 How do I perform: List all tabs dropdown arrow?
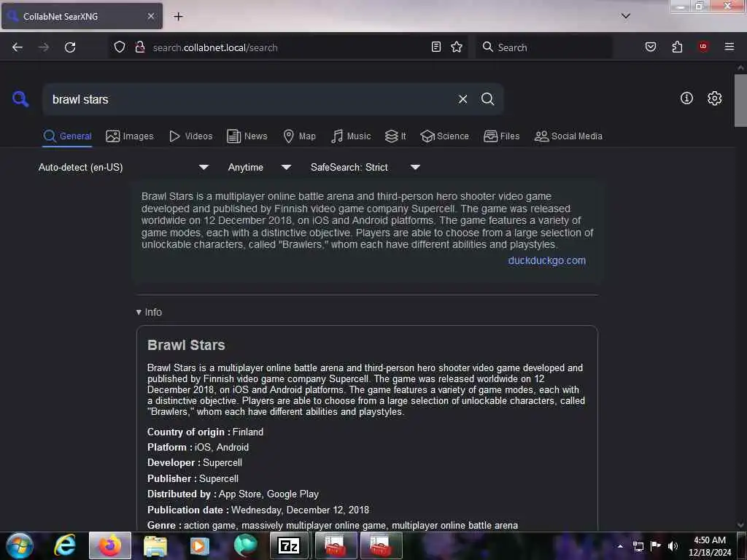(626, 16)
